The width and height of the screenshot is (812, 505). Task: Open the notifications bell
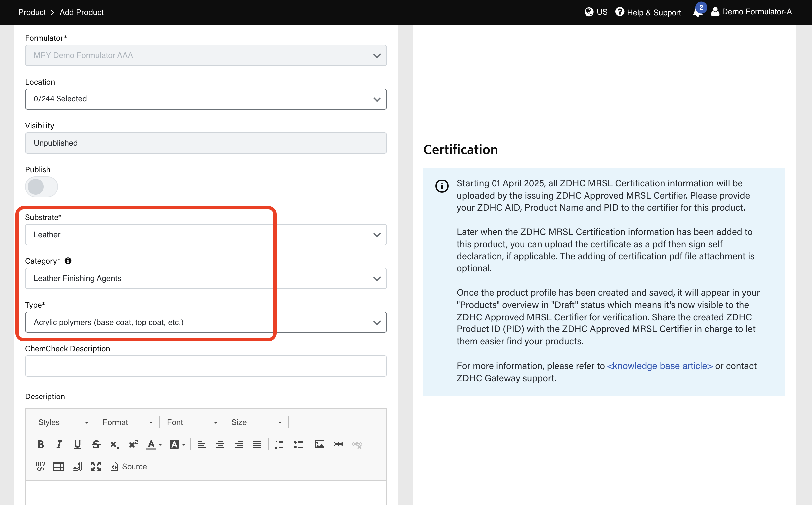(x=697, y=12)
